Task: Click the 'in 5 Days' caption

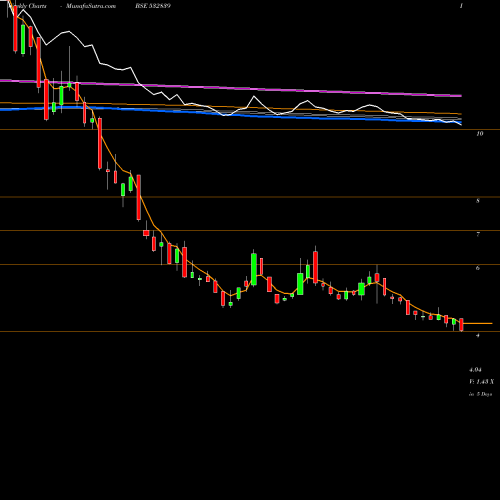Action: pos(481,394)
